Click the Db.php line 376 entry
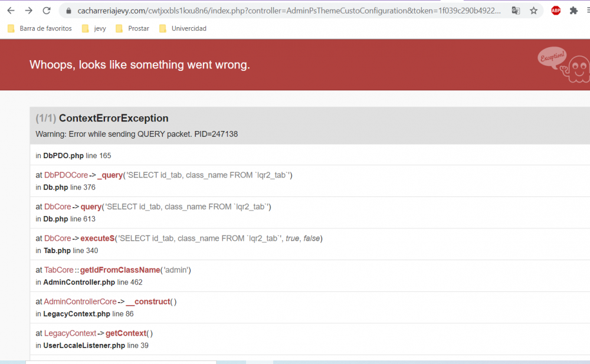 tap(65, 187)
